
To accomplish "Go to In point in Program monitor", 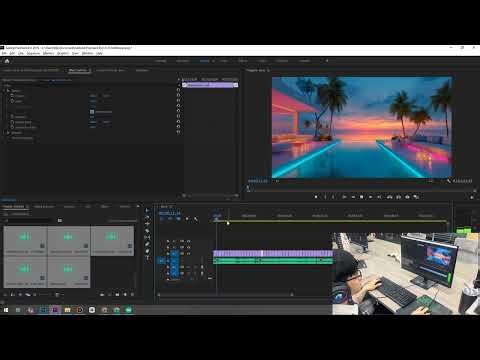I will point(344,197).
